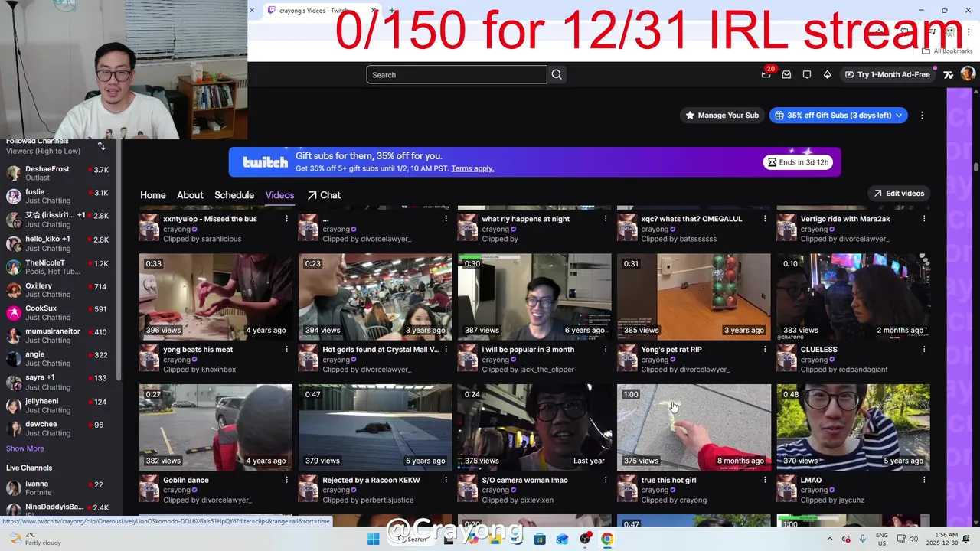Open Google Chrome from the taskbar

[606, 539]
